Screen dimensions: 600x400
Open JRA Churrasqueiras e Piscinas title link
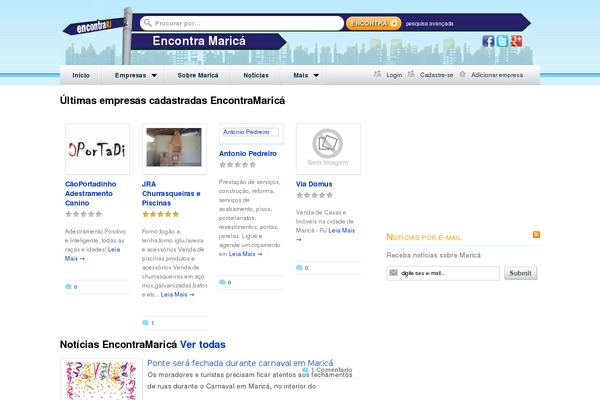(x=171, y=193)
